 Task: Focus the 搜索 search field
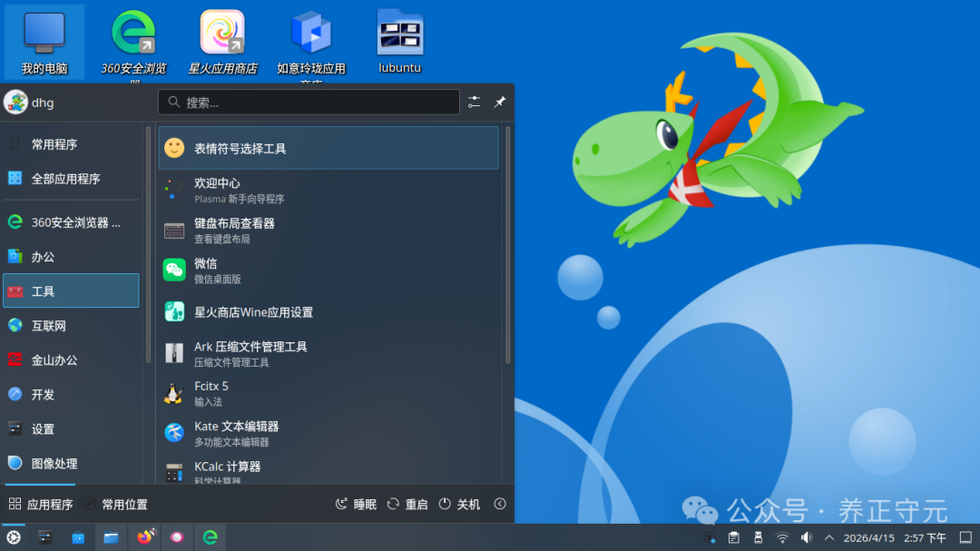tap(309, 102)
